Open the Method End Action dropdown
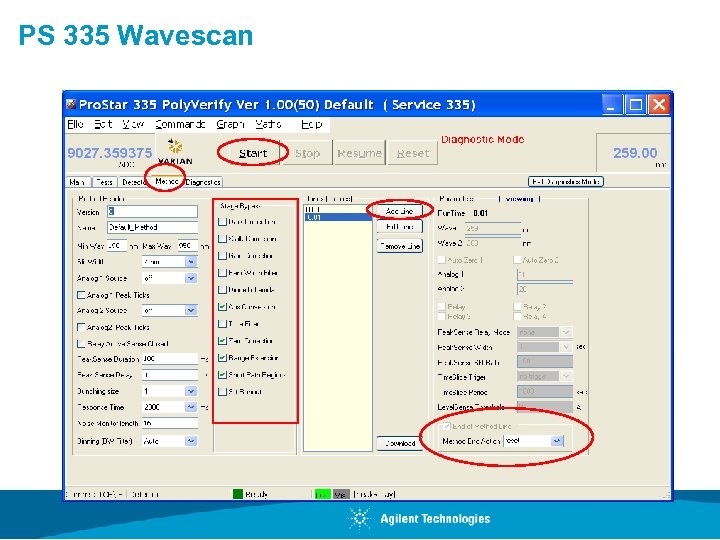The image size is (720, 540). [557, 441]
